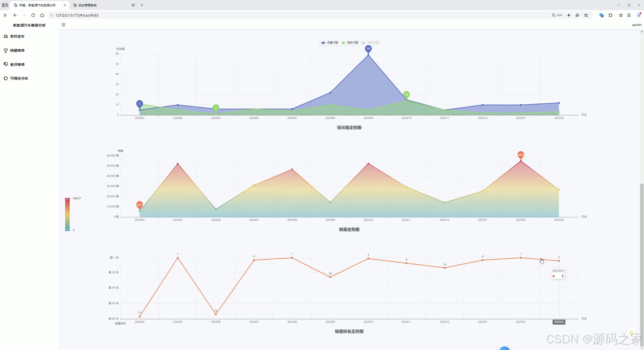Open a new browser tab
The image size is (644, 350).
(142, 5)
